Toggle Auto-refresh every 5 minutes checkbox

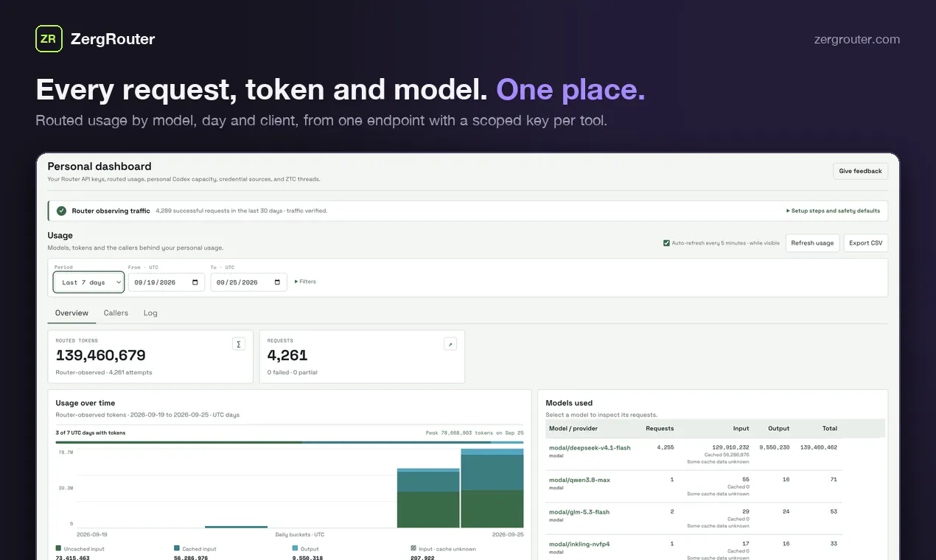pos(666,242)
